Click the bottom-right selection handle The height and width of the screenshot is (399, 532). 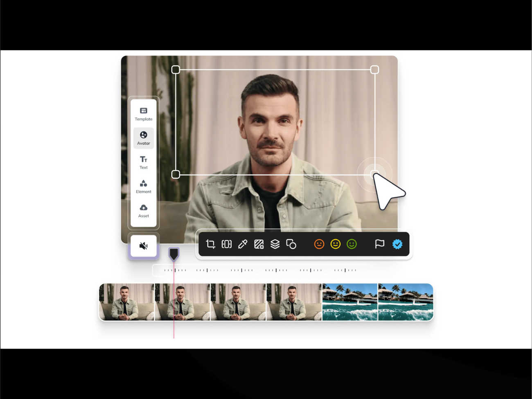pyautogui.click(x=374, y=174)
